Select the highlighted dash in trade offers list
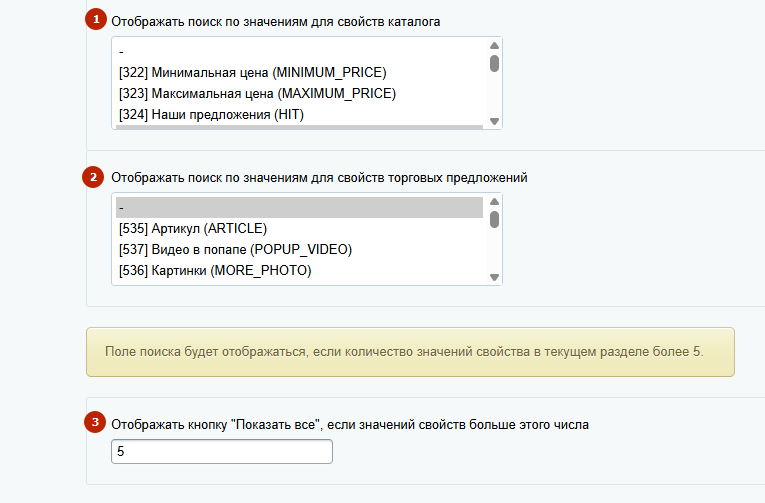 click(x=298, y=208)
